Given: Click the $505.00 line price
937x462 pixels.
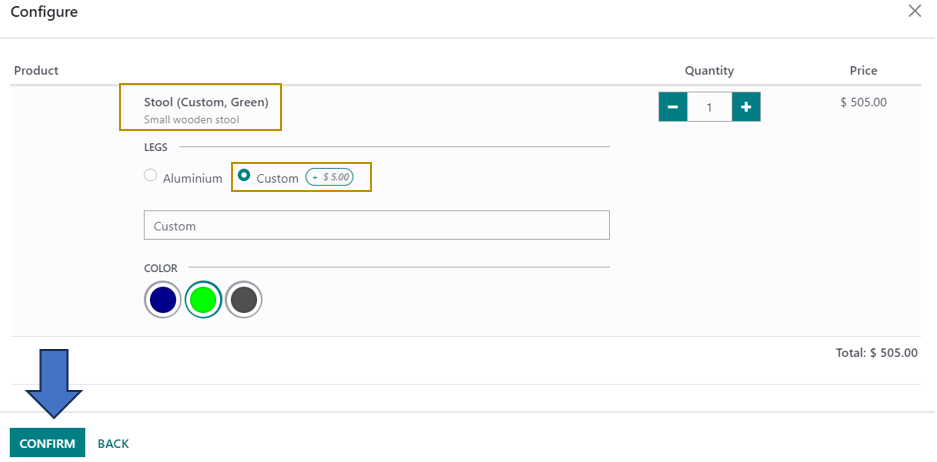Looking at the screenshot, I should pyautogui.click(x=863, y=101).
